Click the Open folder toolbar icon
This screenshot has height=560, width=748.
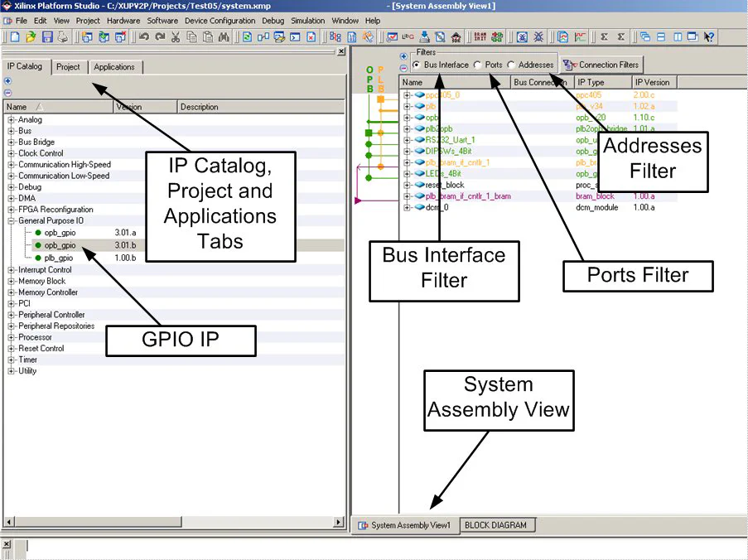tap(31, 37)
